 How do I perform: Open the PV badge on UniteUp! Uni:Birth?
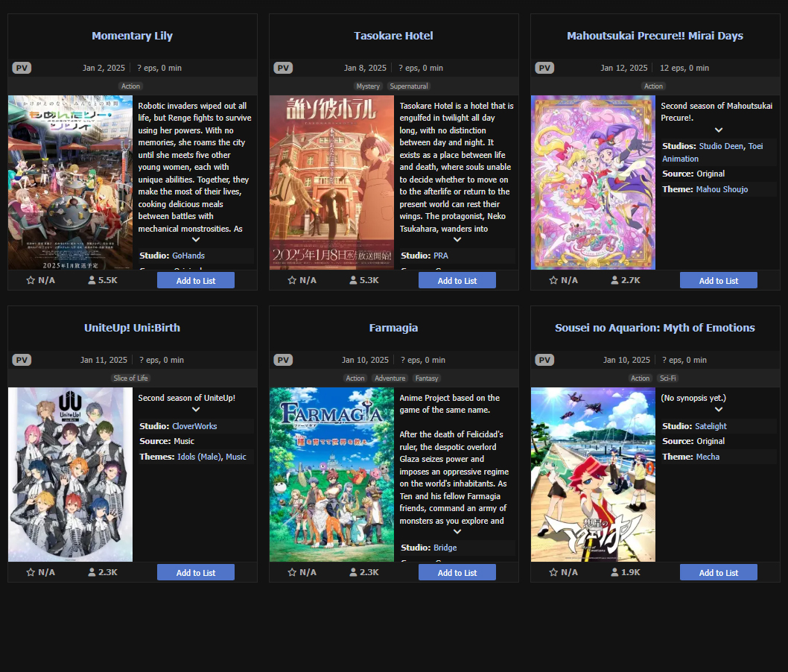[22, 360]
